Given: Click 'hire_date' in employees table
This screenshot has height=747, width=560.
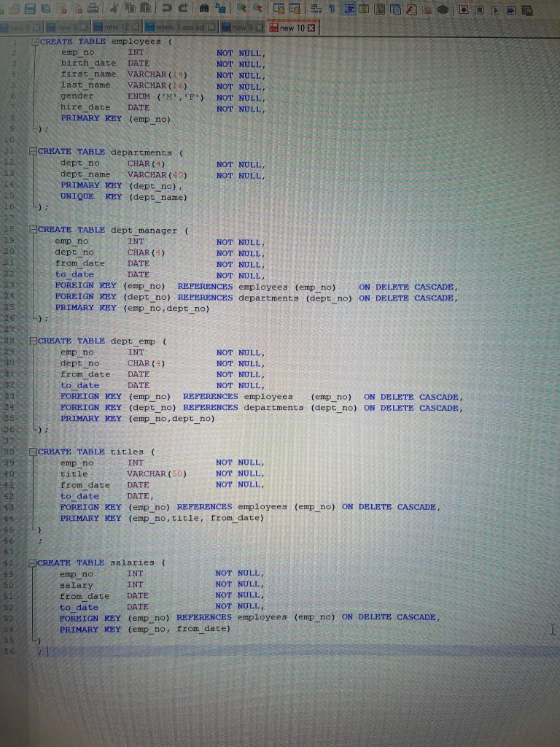Looking at the screenshot, I should coord(85,108).
